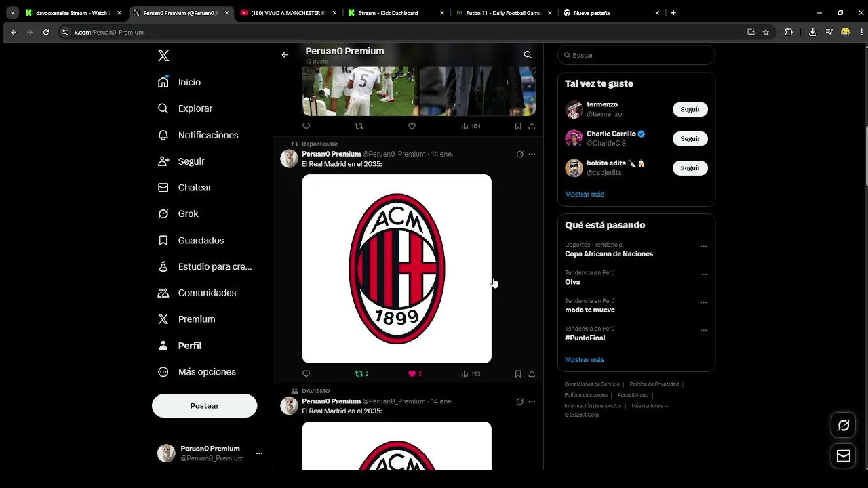
Task: Go back with the profile header arrow
Action: point(285,55)
